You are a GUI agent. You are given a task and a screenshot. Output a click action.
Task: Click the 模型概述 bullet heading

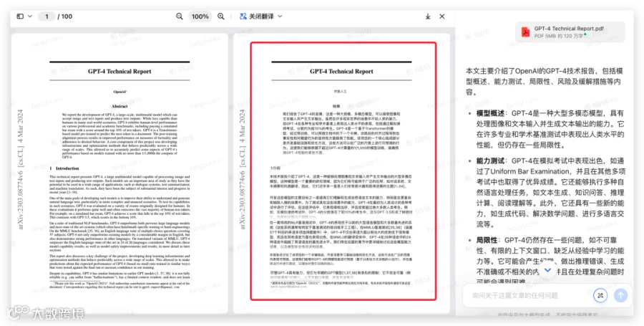coord(490,113)
